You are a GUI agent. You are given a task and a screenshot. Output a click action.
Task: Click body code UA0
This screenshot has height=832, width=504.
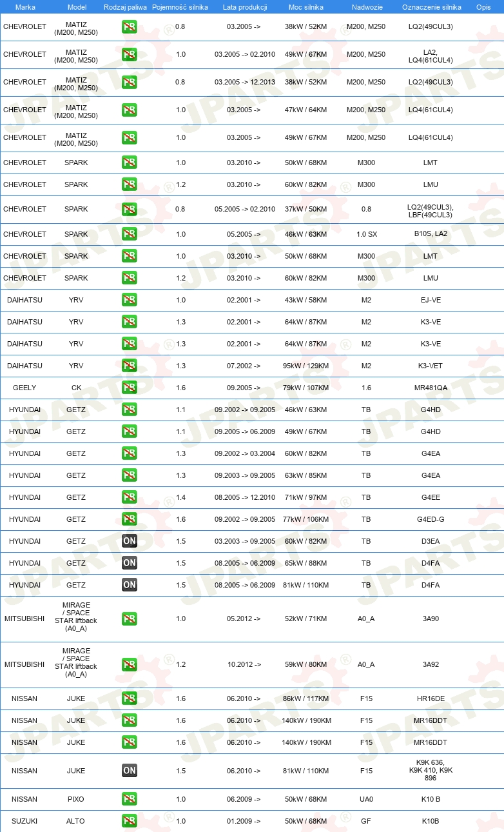click(x=366, y=799)
